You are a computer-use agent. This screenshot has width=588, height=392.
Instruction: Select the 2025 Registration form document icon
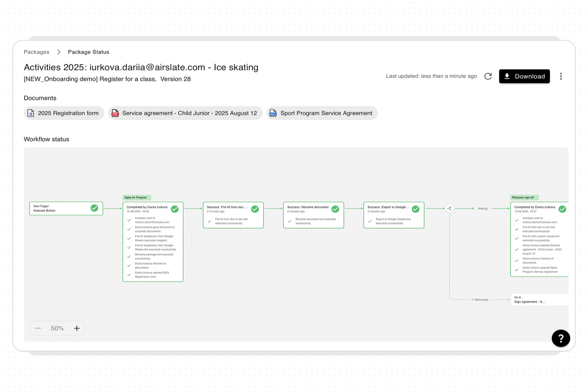31,113
